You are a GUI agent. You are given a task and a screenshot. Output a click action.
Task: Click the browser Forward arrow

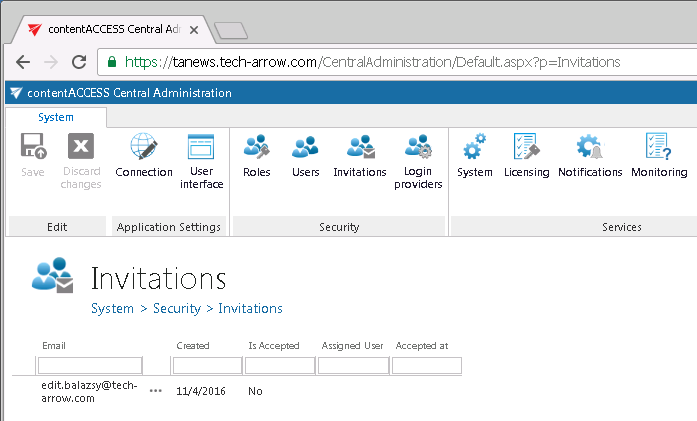(51, 62)
